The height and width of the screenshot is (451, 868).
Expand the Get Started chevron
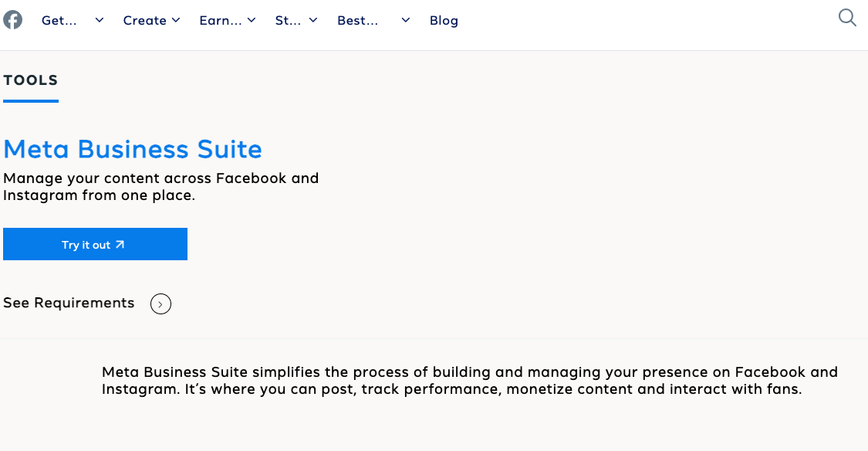99,20
